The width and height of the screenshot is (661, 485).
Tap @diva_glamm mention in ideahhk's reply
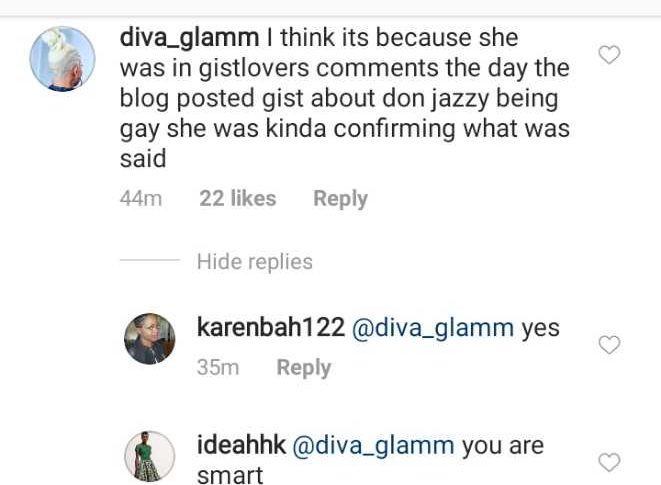[x=373, y=446]
